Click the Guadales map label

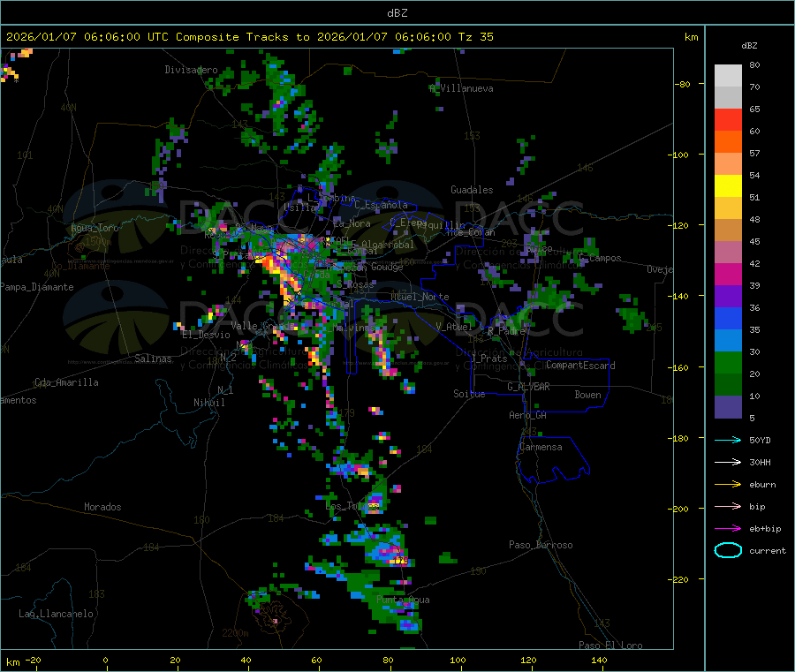click(x=472, y=190)
